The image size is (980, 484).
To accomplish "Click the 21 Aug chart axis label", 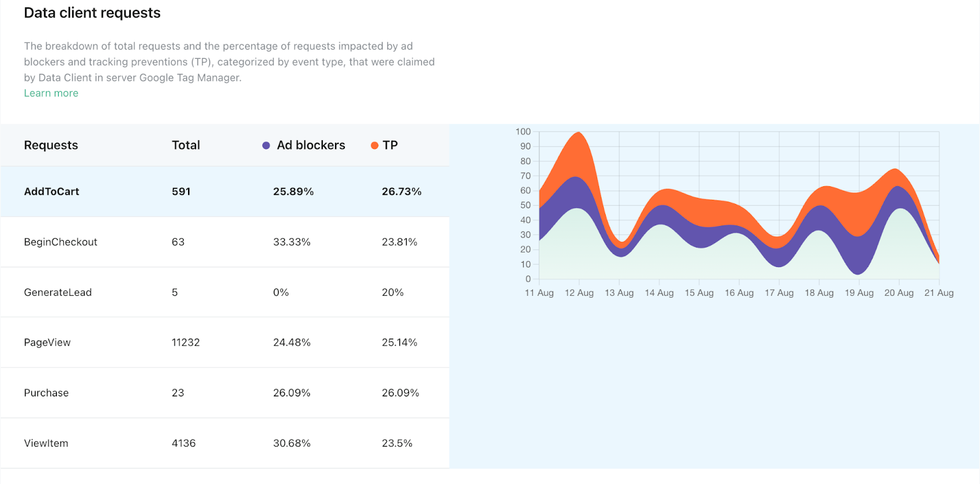I will (x=938, y=293).
